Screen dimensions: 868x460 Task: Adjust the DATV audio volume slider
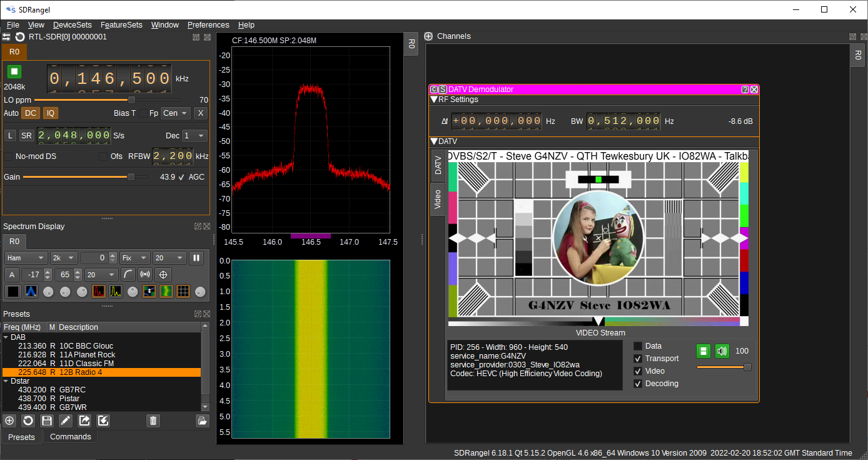pyautogui.click(x=724, y=367)
